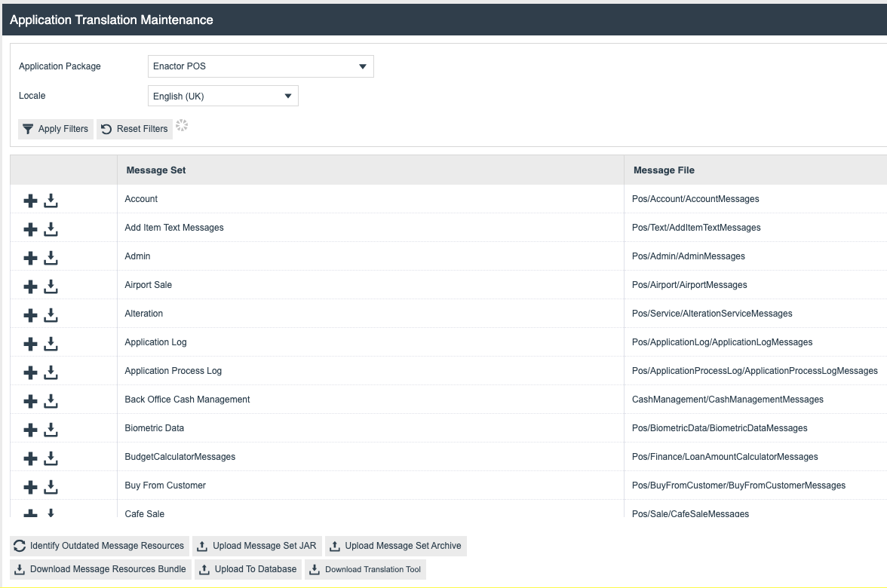Image resolution: width=887 pixels, height=588 pixels.
Task: Download the Airport Sale message set
Action: 51,286
